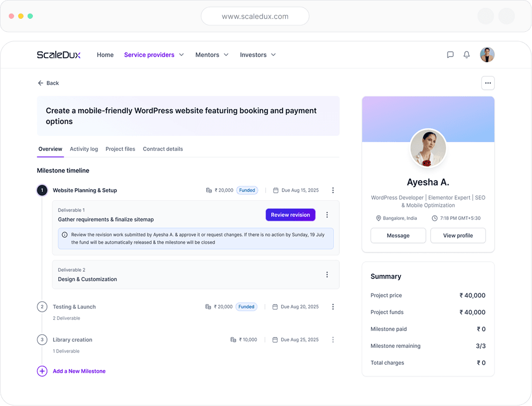Click the calendar icon for Due Aug 20
Image resolution: width=532 pixels, height=406 pixels.
pos(275,307)
